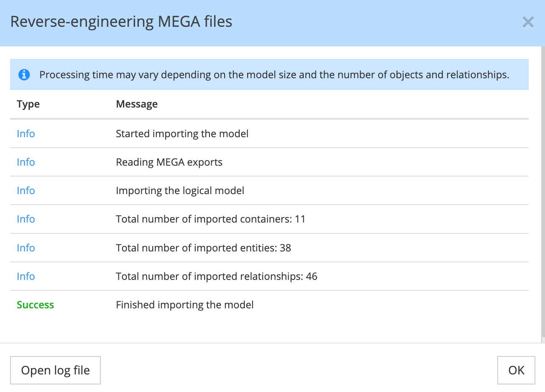Click the green Success type label
Viewport: 545px width, 392px height.
tap(35, 305)
